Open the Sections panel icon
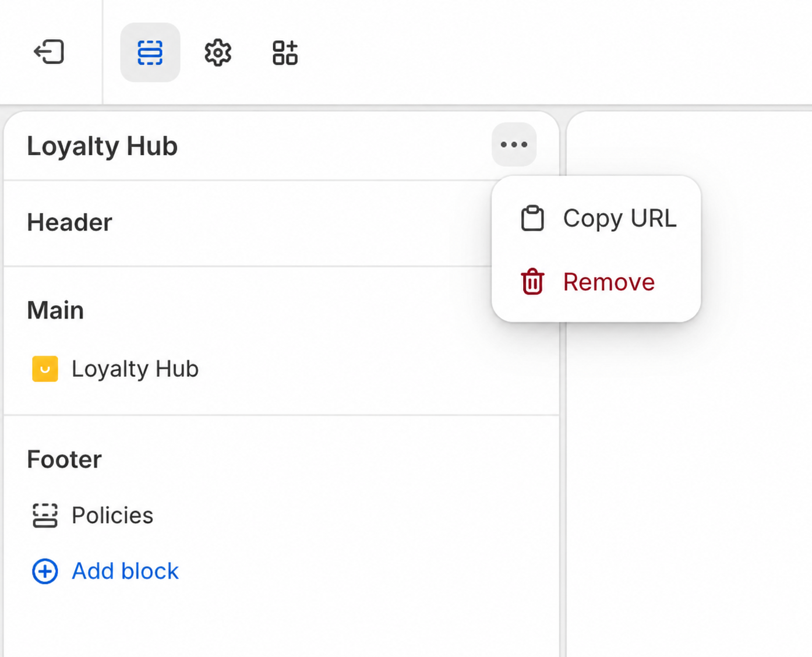Viewport: 812px width, 657px height. coord(150,52)
